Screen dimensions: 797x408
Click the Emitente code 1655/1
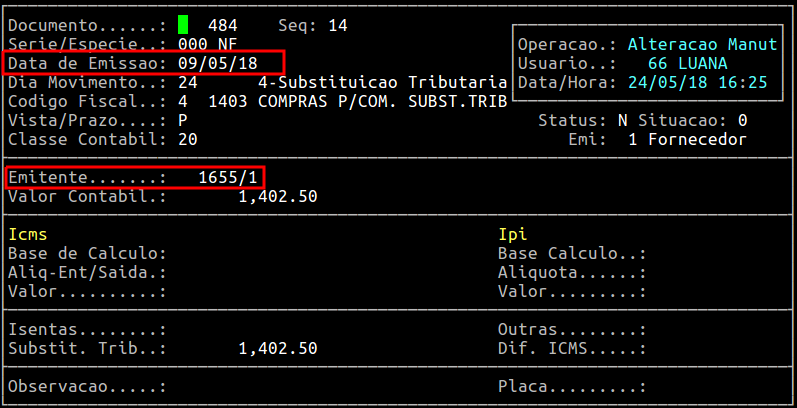(x=228, y=177)
